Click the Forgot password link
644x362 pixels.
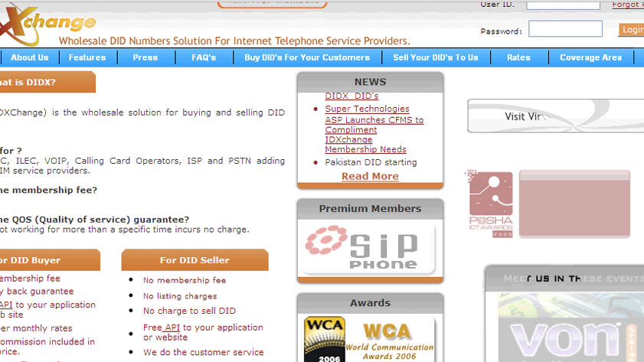(x=628, y=5)
